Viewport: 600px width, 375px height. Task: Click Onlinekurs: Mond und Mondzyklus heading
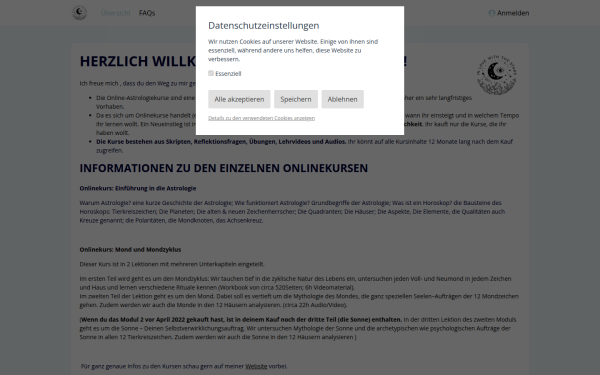coord(130,249)
